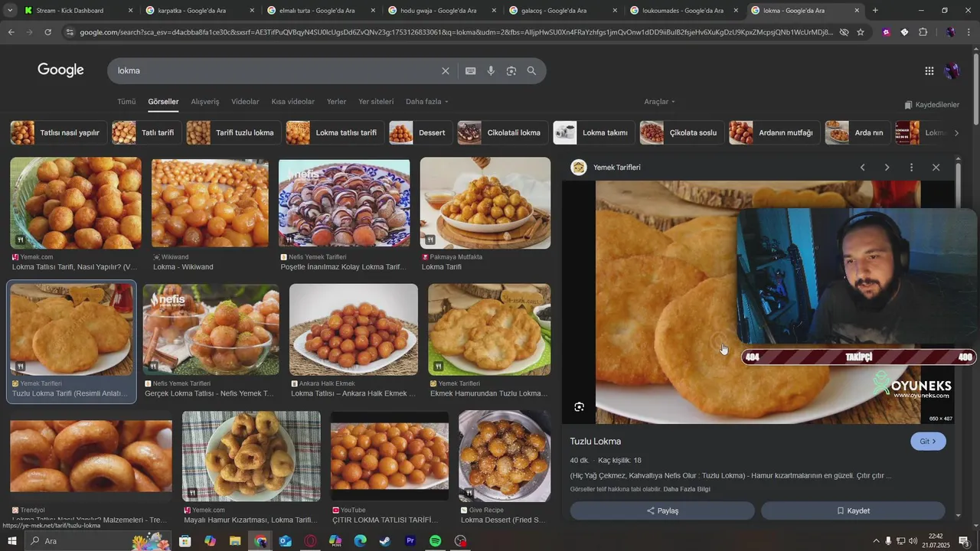The height and width of the screenshot is (551, 980).
Task: Expand the Araçlar tools dropdown
Action: click(x=660, y=102)
